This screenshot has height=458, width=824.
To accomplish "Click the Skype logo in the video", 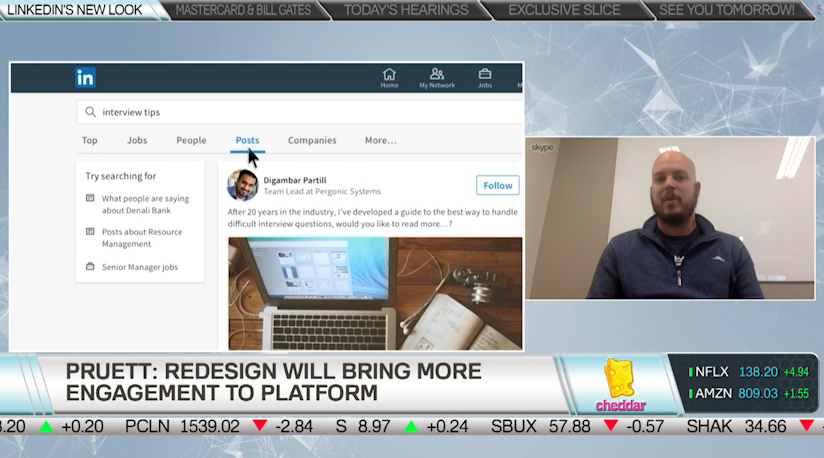I will 542,148.
